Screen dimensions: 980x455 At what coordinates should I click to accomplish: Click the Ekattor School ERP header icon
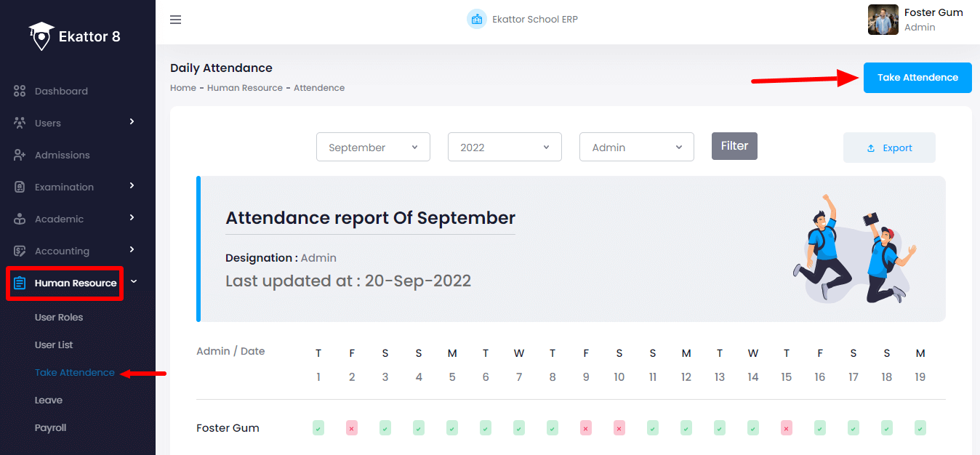(476, 20)
